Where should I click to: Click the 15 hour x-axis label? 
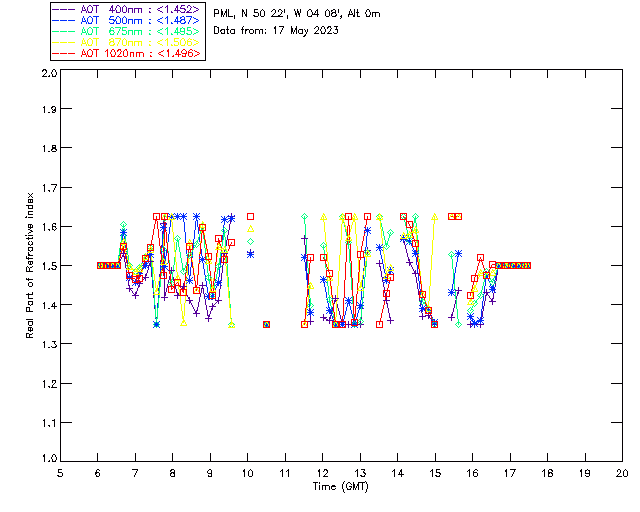pyautogui.click(x=435, y=473)
